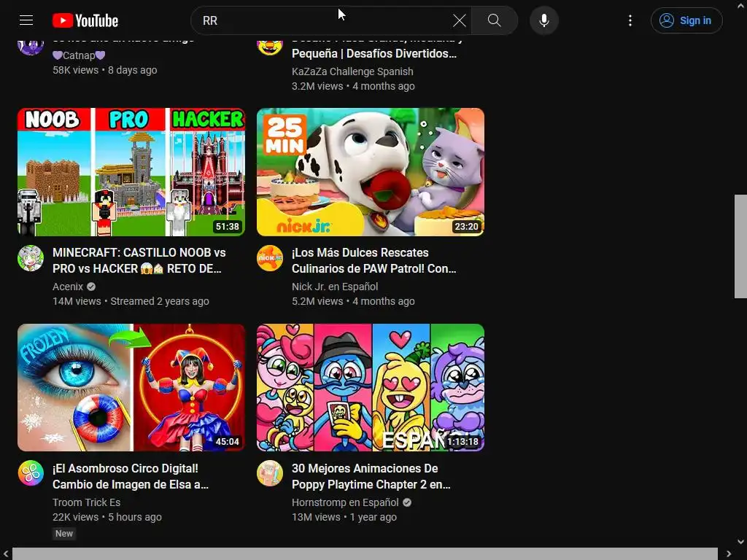The image size is (747, 560).
Task: Open Hornstromp en Español channel avatar
Action: click(x=270, y=473)
